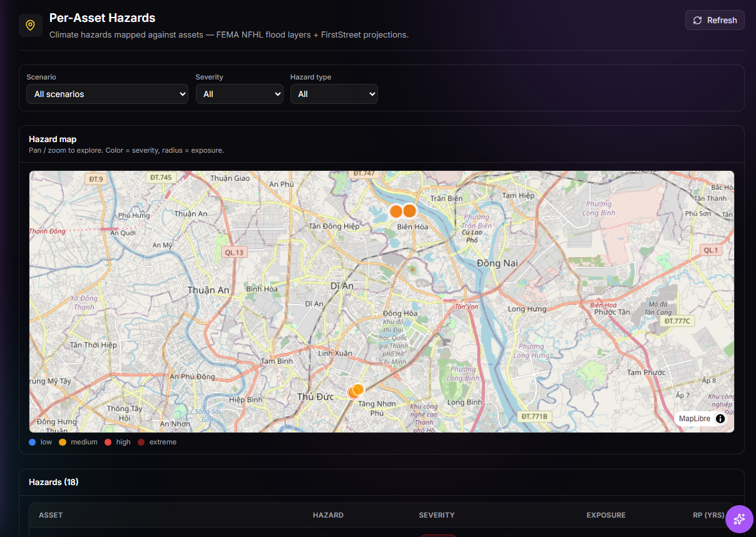Open the Severity filter dropdown
The width and height of the screenshot is (756, 537).
point(239,94)
